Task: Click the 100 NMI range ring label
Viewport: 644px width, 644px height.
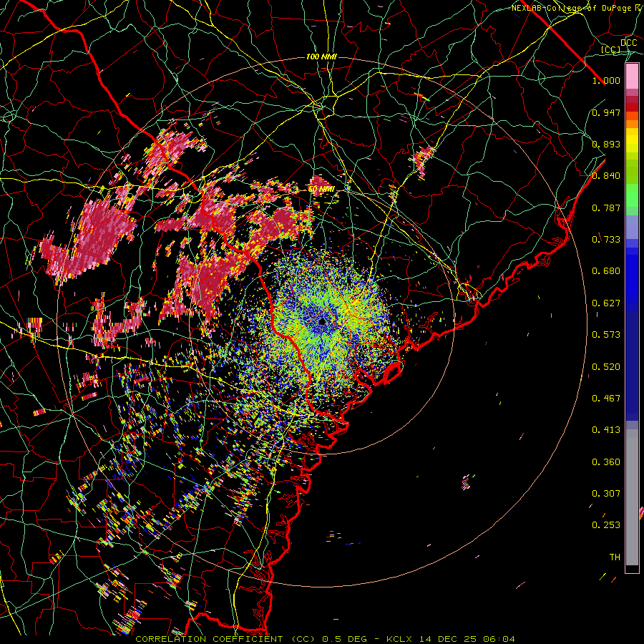Action: [321, 57]
